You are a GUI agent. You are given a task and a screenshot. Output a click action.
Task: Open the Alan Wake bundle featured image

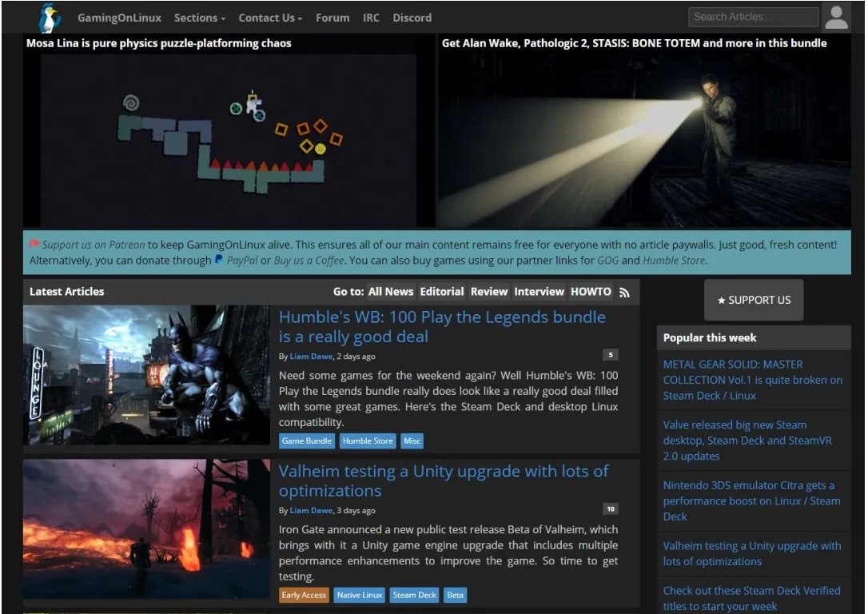(643, 140)
